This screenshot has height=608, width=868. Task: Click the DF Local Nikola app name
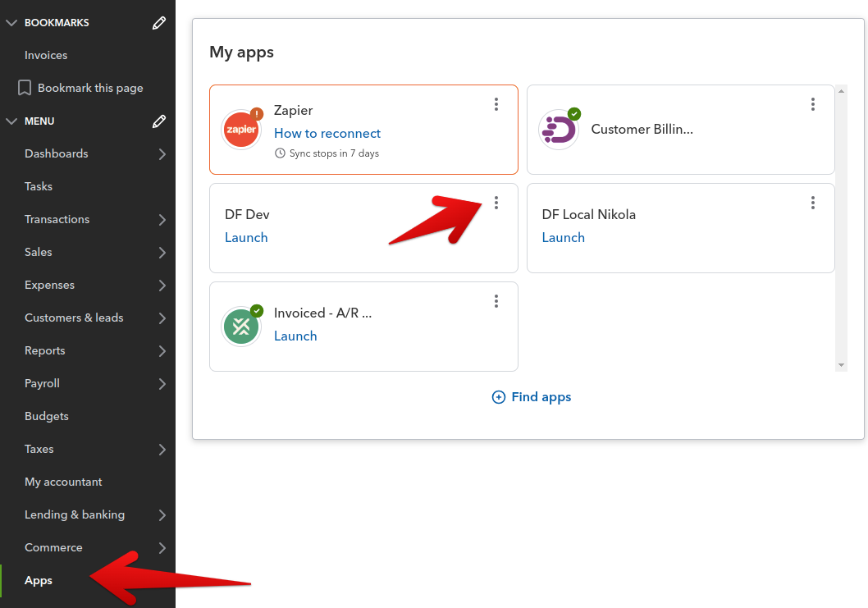coord(588,214)
